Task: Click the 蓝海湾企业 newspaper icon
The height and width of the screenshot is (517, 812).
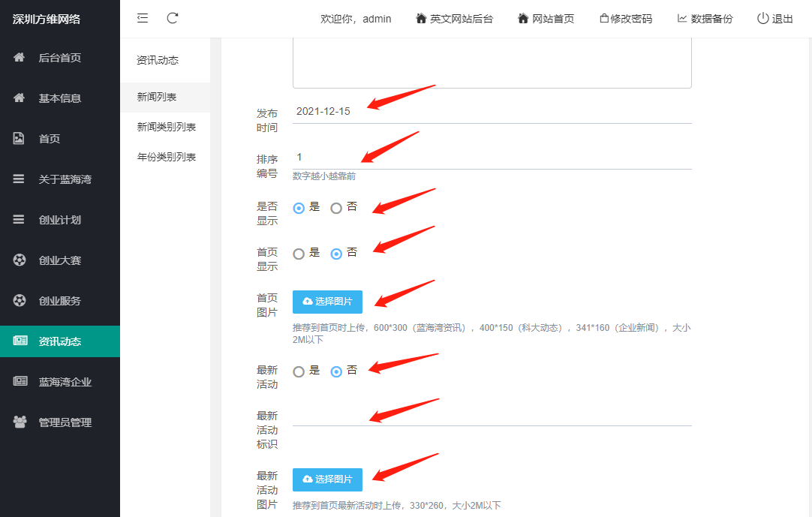Action: [20, 382]
